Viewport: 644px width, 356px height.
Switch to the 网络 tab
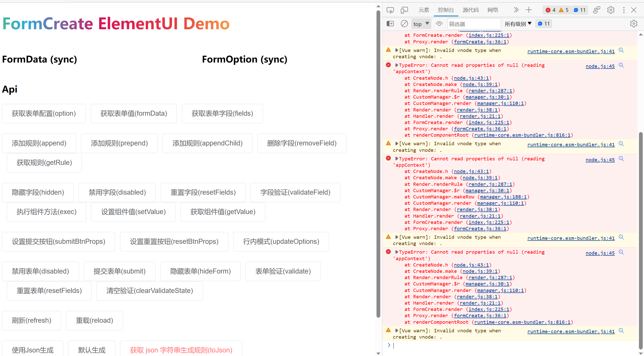click(493, 10)
